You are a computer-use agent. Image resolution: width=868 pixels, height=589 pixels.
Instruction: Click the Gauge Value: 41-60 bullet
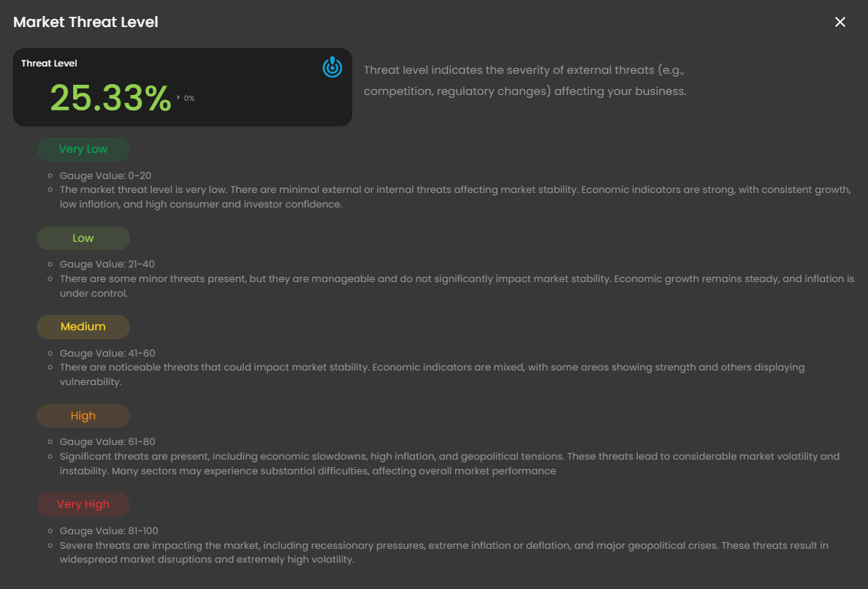click(x=107, y=353)
